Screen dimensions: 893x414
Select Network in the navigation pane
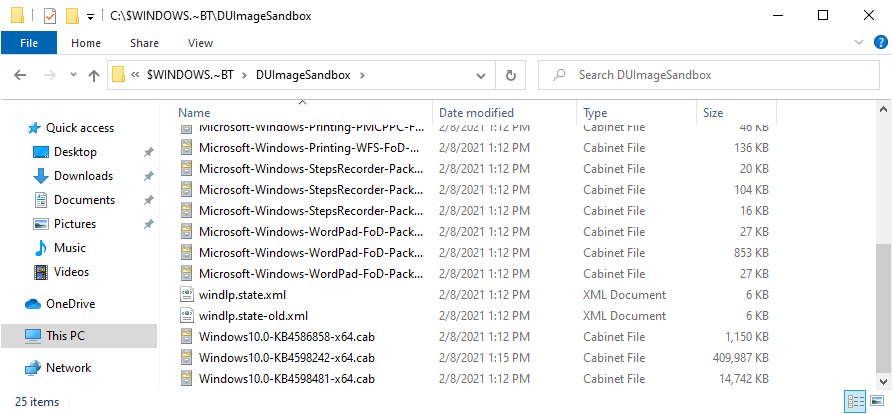click(68, 367)
